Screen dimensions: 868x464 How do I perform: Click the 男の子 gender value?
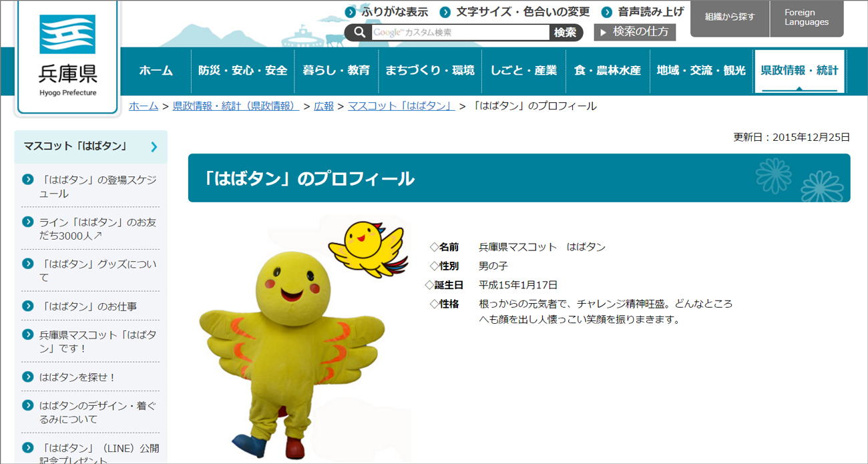[x=493, y=266]
